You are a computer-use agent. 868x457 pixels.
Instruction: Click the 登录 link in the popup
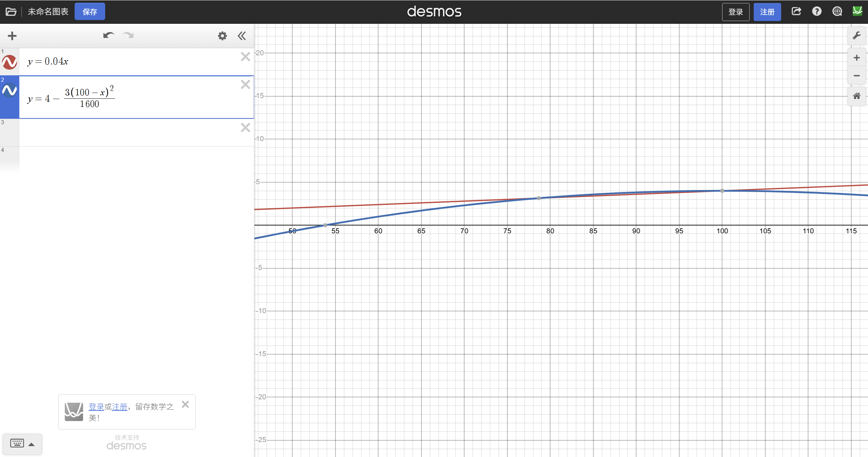[x=96, y=406]
